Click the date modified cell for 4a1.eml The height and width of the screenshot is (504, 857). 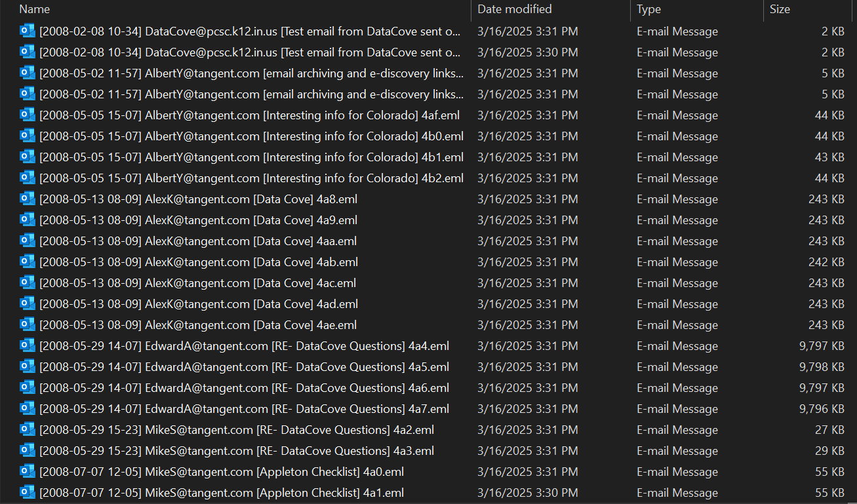[x=528, y=493]
